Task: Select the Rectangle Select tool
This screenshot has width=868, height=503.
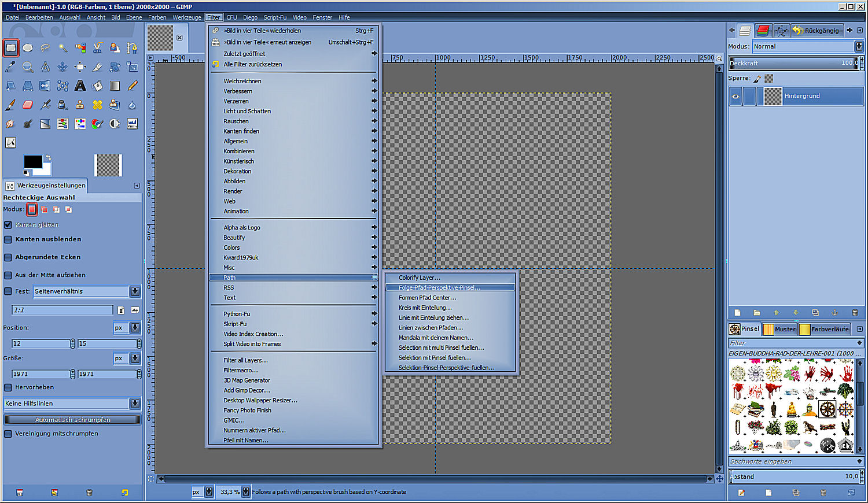Action: coord(10,48)
